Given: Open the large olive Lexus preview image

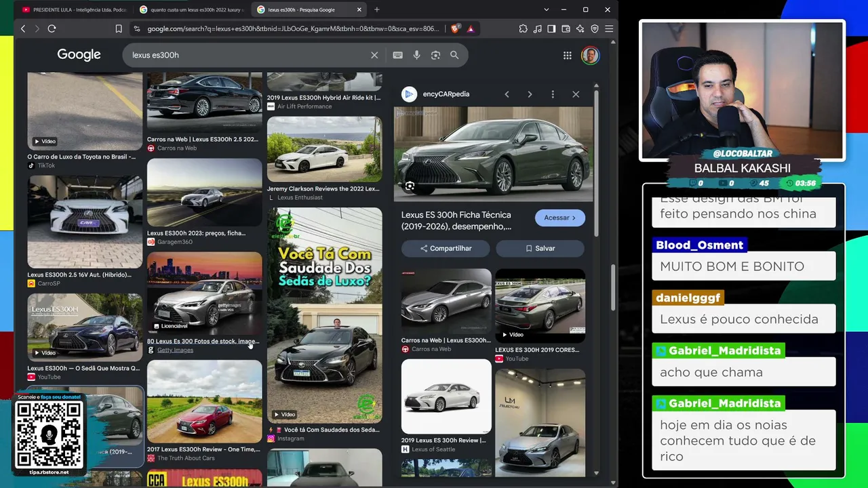Looking at the screenshot, I should (494, 155).
